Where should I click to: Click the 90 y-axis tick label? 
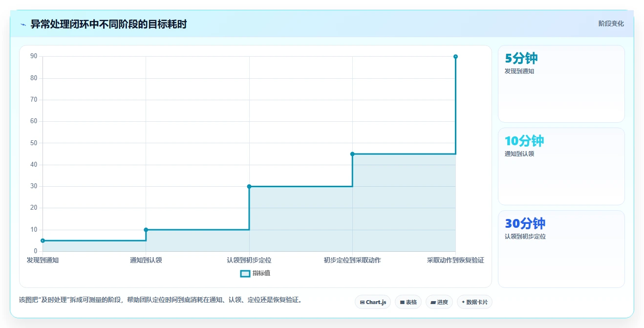tap(34, 56)
